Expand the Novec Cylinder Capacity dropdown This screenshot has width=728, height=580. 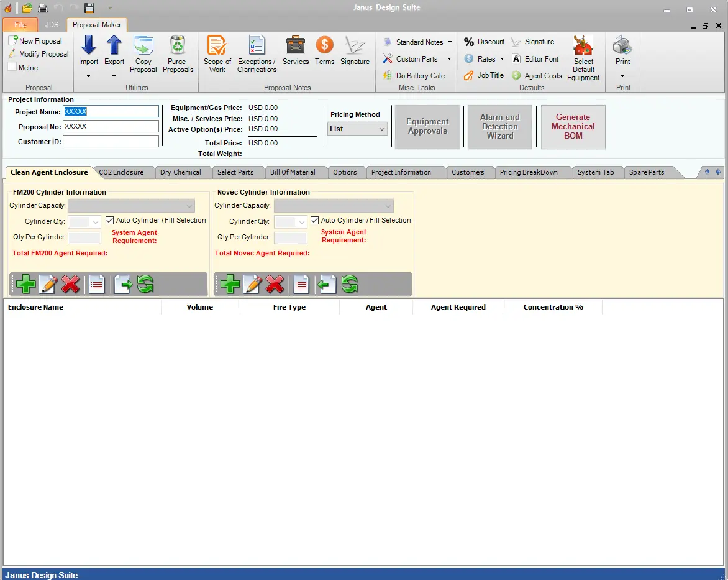[x=388, y=205]
